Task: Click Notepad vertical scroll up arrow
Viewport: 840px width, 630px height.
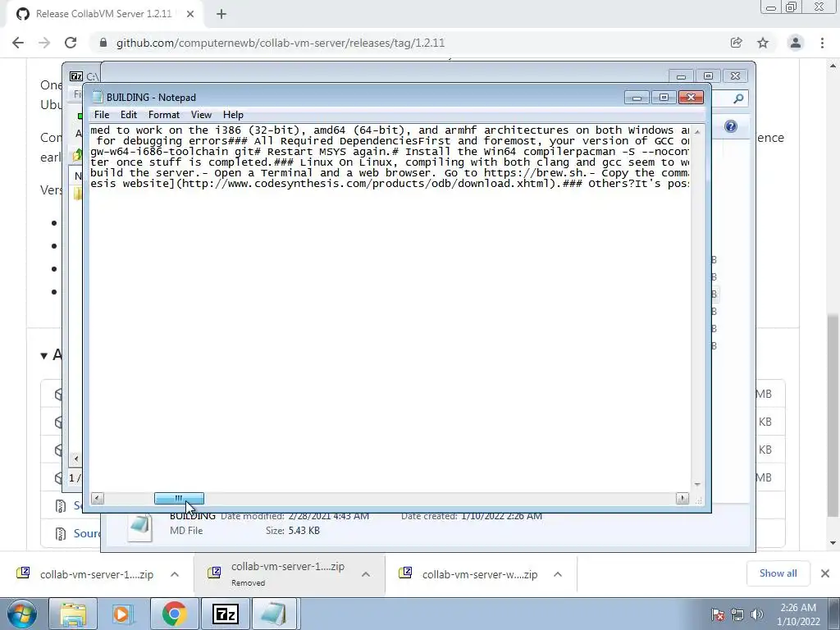Action: pyautogui.click(x=697, y=132)
